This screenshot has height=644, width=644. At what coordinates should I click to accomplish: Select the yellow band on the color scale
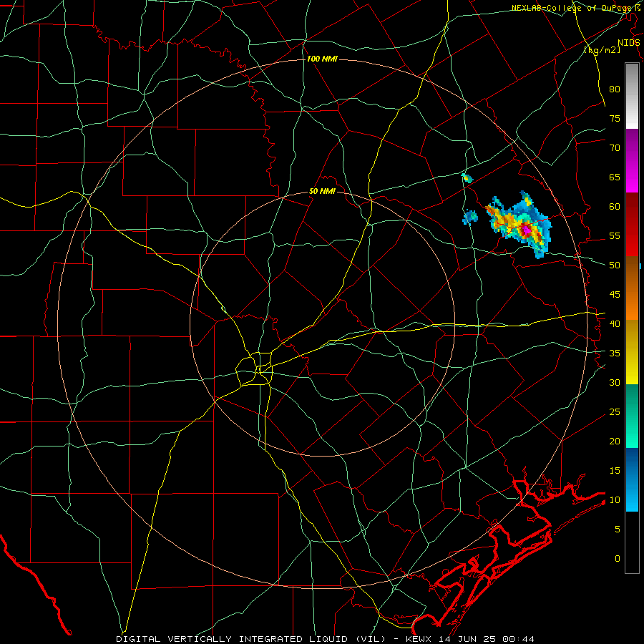632,352
